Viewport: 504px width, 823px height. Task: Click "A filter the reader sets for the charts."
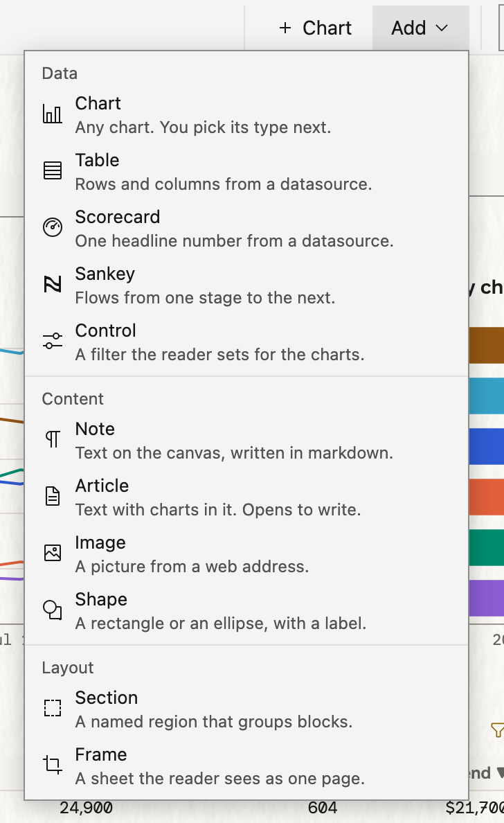[x=219, y=354]
